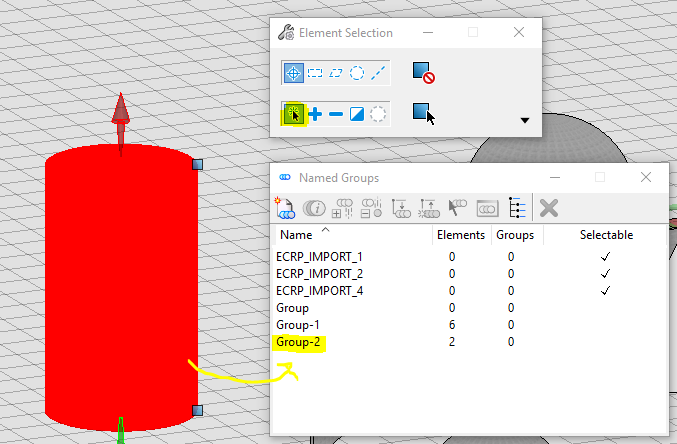Click Add Elements to group icon
This screenshot has width=677, height=444.
pyautogui.click(x=342, y=208)
